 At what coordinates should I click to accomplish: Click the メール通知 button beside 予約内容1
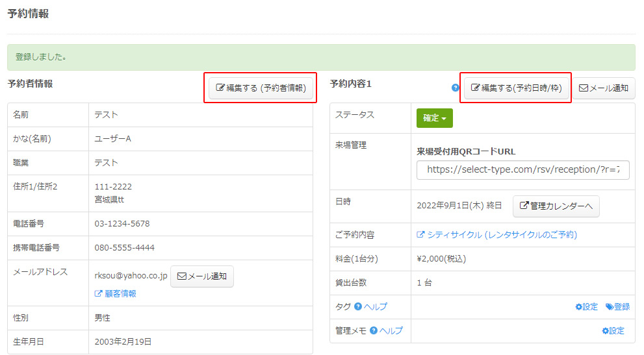(x=603, y=88)
